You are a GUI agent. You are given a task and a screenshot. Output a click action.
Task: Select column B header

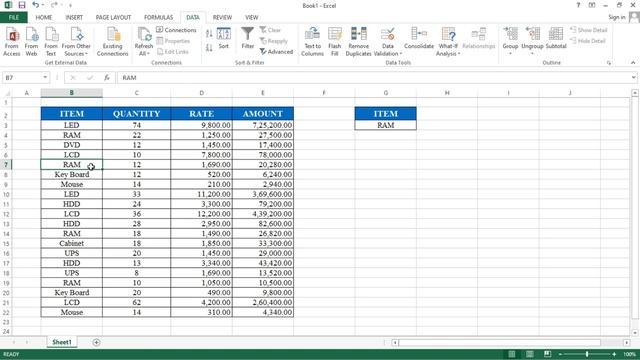click(x=71, y=93)
